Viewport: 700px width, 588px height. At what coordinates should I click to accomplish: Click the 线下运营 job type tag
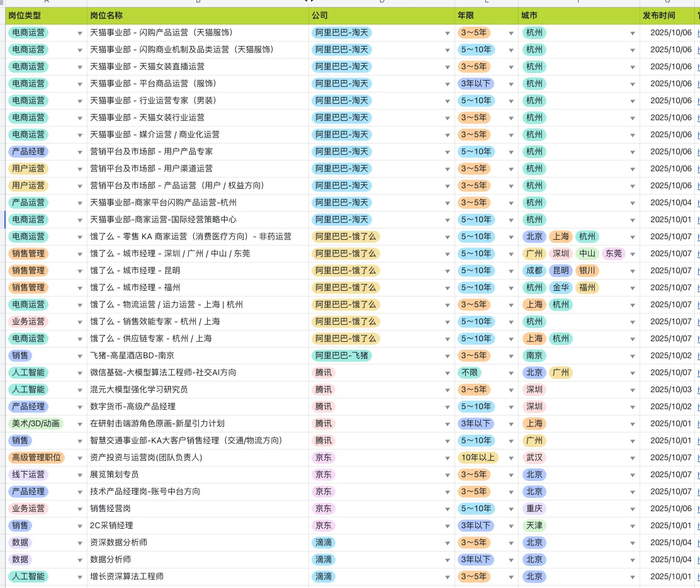(x=28, y=474)
